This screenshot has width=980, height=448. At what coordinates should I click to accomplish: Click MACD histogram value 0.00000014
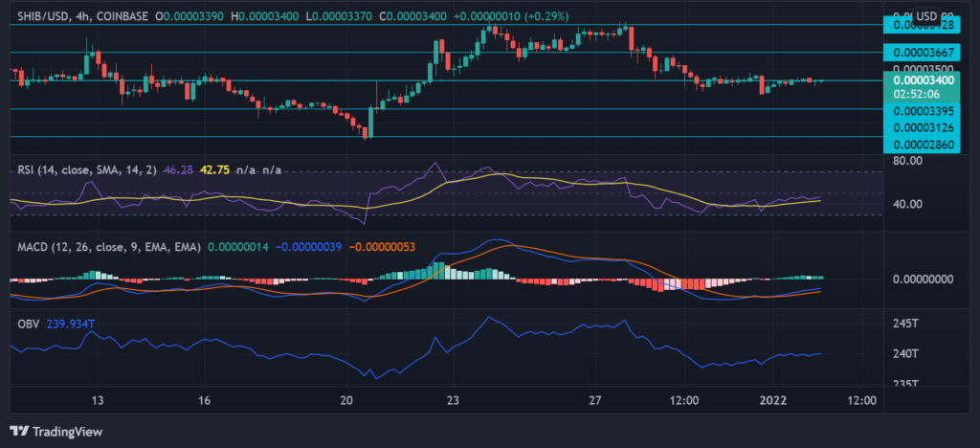[x=237, y=247]
